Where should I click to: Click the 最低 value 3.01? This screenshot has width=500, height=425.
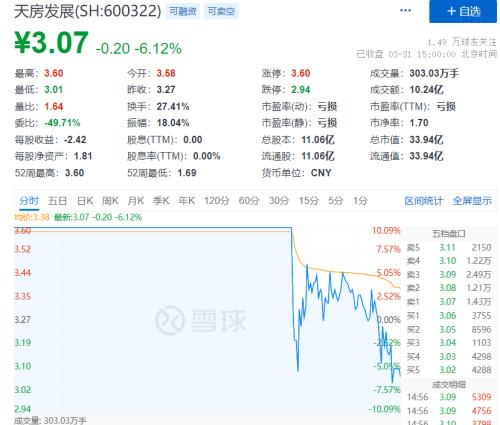pos(54,90)
